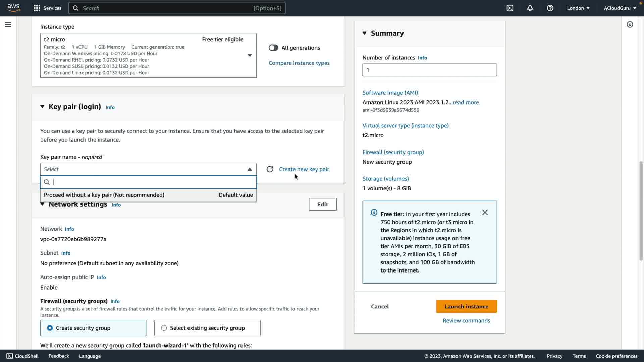Choose Select existing security group radio
The image size is (644, 362).
tap(164, 328)
